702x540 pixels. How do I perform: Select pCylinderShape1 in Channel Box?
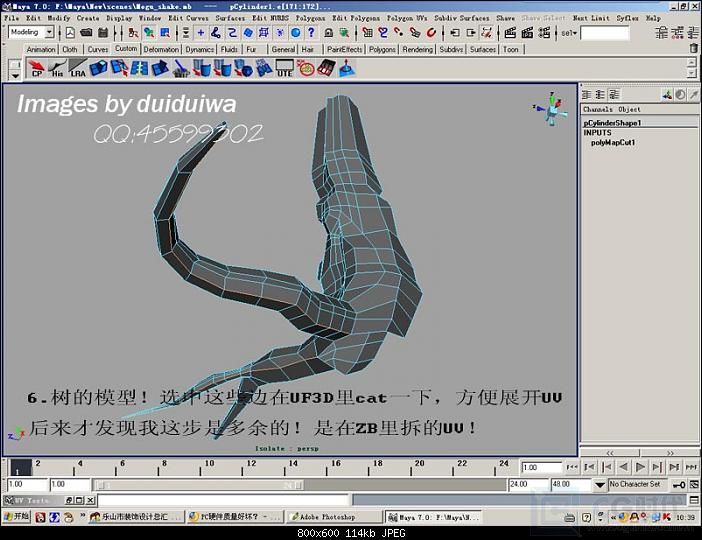(612, 123)
